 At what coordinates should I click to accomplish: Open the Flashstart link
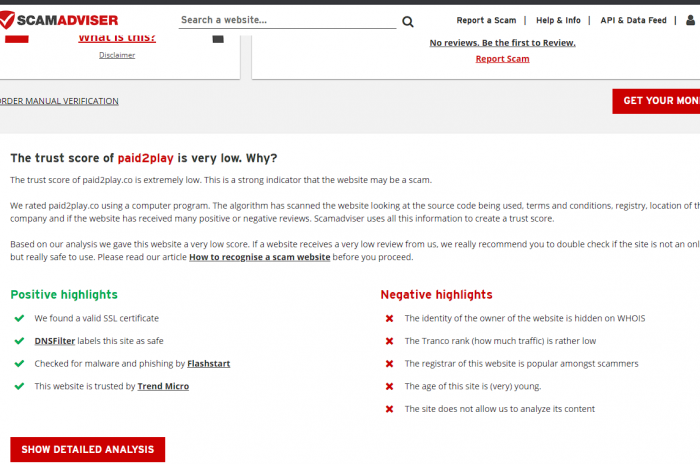tap(208, 364)
